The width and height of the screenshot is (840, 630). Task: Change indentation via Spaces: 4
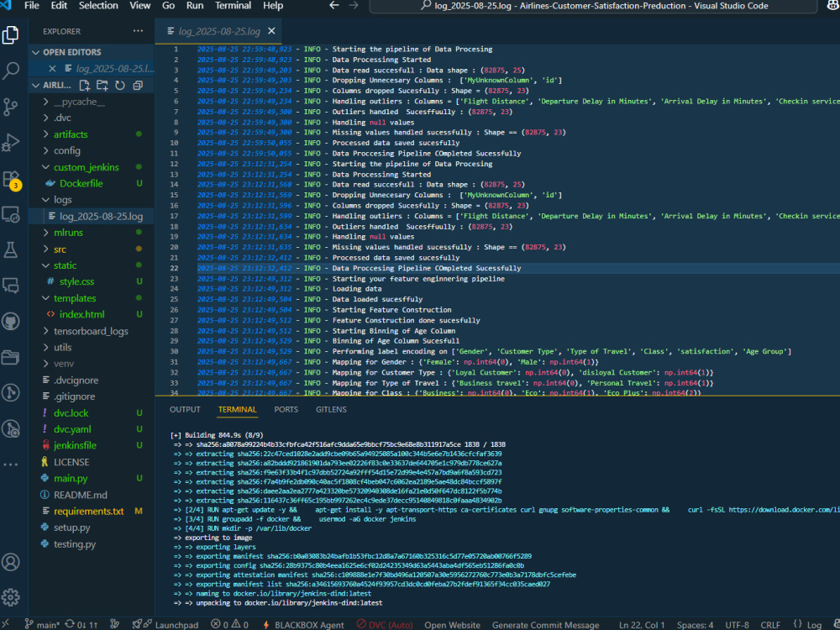tap(695, 625)
